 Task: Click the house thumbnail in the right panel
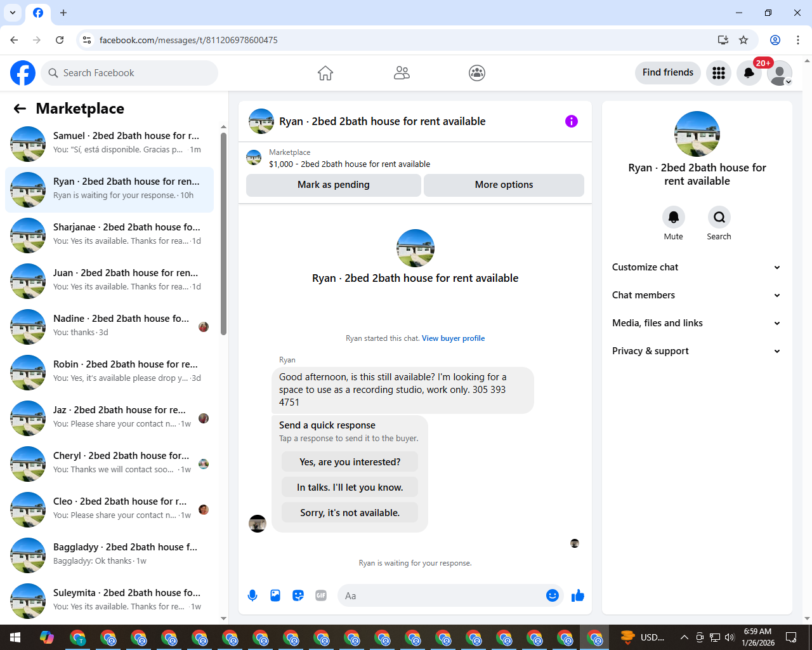point(697,134)
